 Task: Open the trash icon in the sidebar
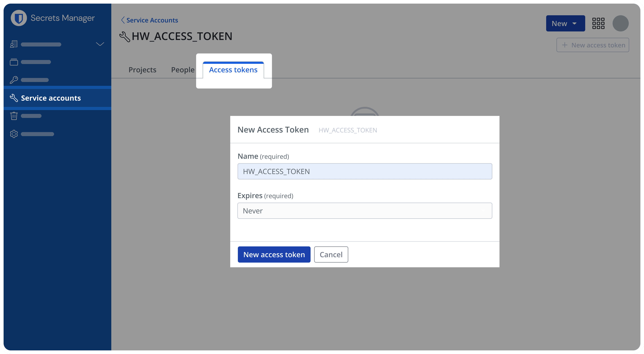click(14, 116)
